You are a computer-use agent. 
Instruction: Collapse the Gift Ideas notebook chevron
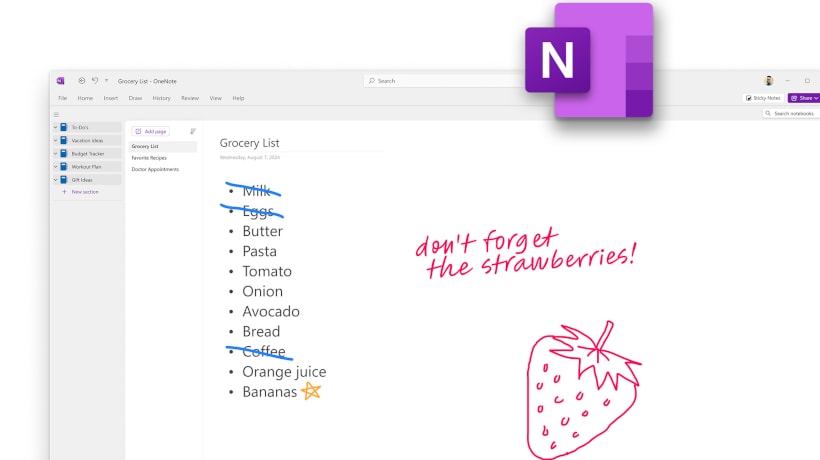point(55,179)
